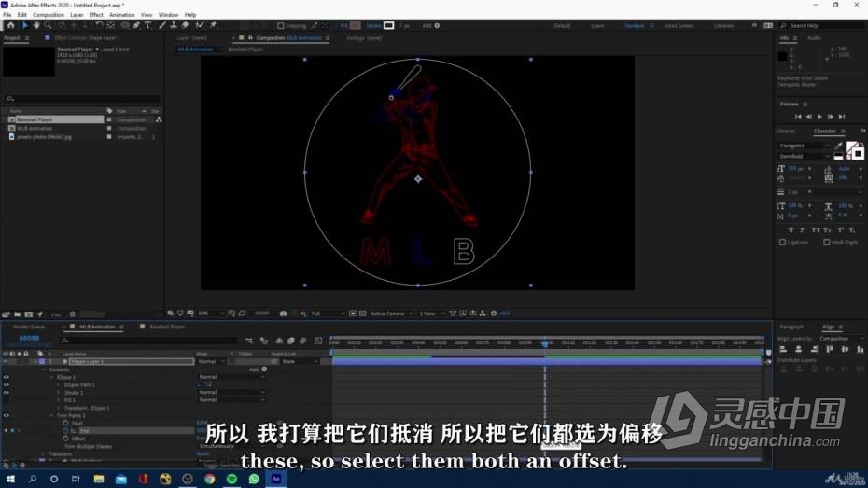Open the Animation menu
Image resolution: width=868 pixels, height=488 pixels.
121,15
